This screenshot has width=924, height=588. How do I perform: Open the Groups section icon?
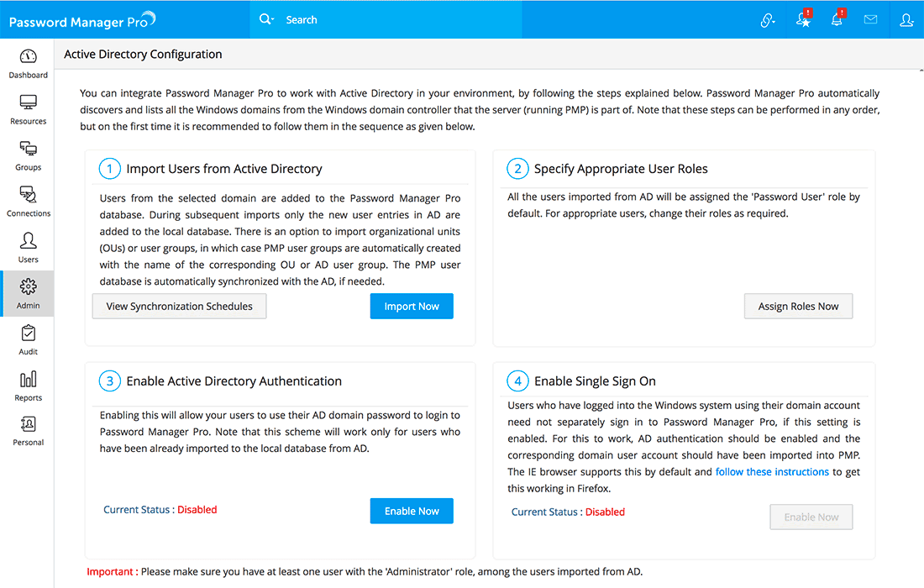pos(28,150)
